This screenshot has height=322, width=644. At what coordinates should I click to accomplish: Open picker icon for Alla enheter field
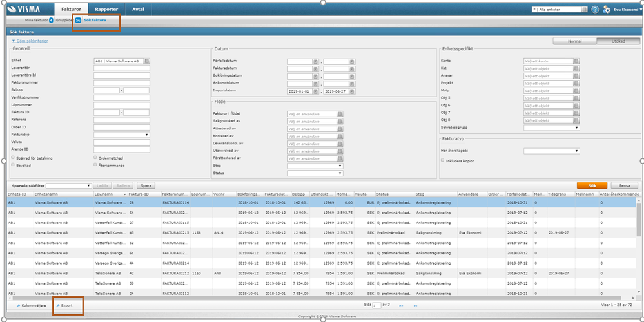click(584, 10)
